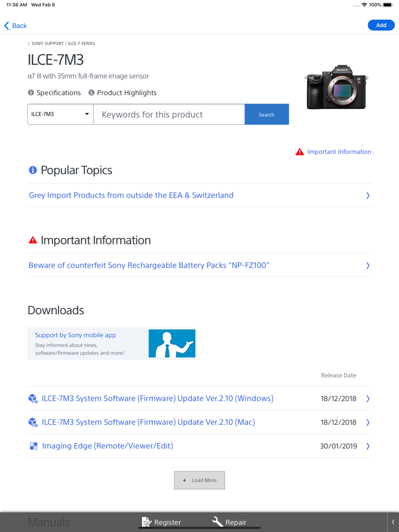Open Beware of counterfeit Sony Battery Packs notice
The height and width of the screenshot is (532, 399).
pos(149,265)
